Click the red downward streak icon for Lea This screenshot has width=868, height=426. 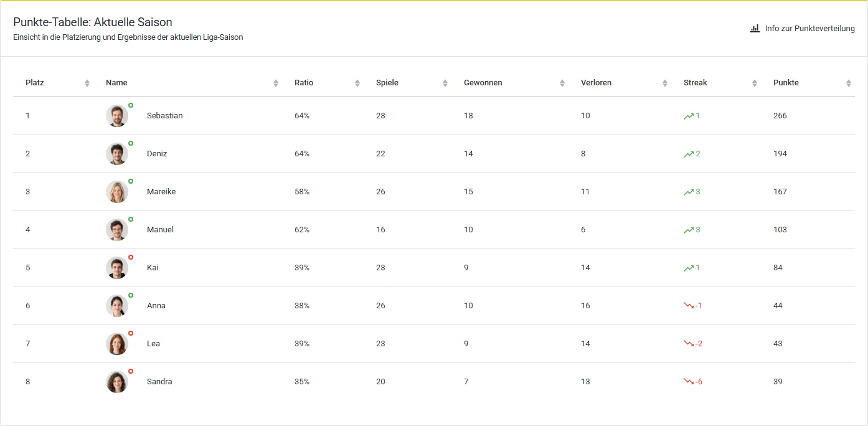click(x=689, y=344)
